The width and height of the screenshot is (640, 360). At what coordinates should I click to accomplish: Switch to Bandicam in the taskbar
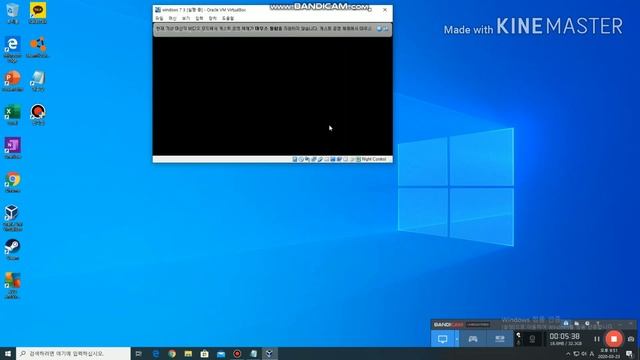(237, 353)
